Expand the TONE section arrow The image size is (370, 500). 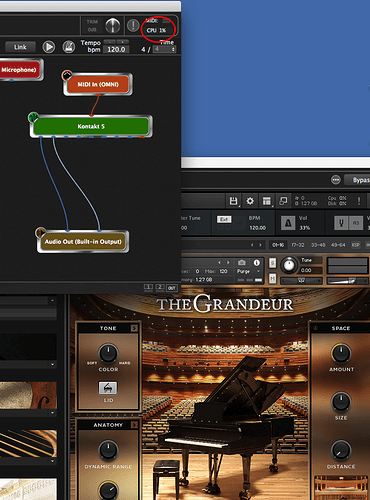[134, 328]
